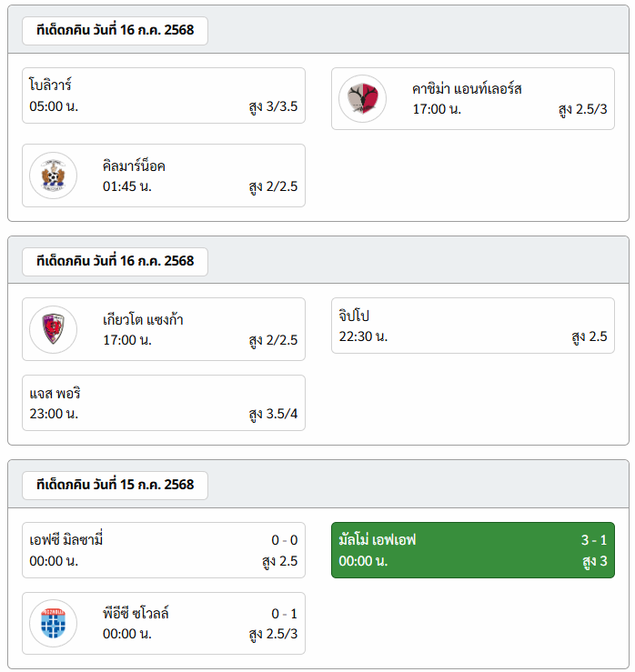
Task: Open the จิปโป 22:30 match card
Action: (473, 326)
